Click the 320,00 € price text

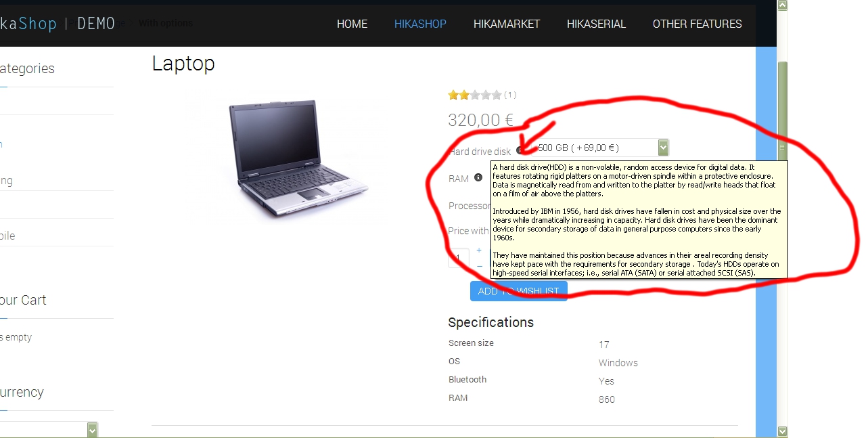click(x=481, y=121)
